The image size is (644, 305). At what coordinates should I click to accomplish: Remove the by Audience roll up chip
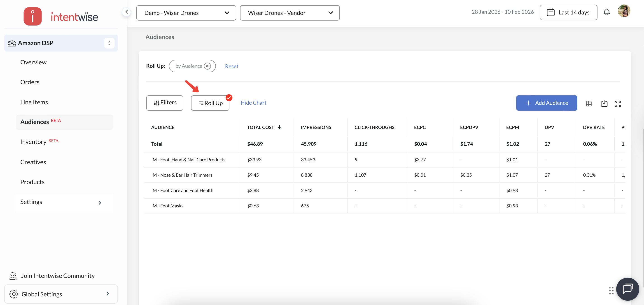(x=207, y=66)
